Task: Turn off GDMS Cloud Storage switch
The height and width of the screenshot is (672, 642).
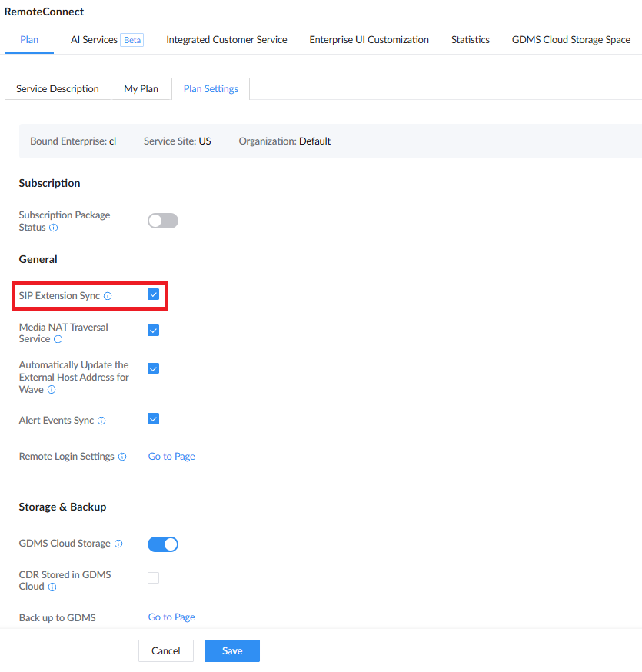Action: click(163, 544)
